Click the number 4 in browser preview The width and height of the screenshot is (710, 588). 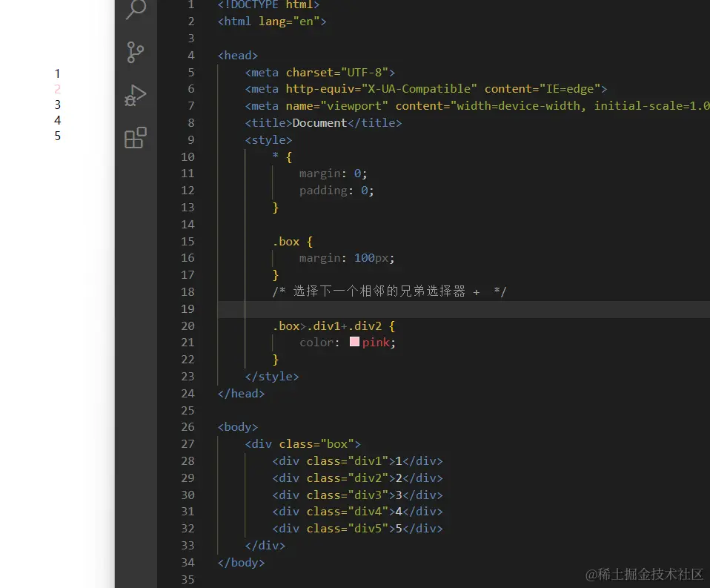click(58, 120)
